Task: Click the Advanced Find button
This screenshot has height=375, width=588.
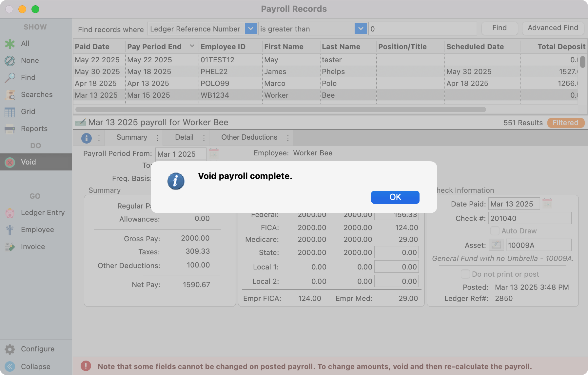Action: click(553, 28)
